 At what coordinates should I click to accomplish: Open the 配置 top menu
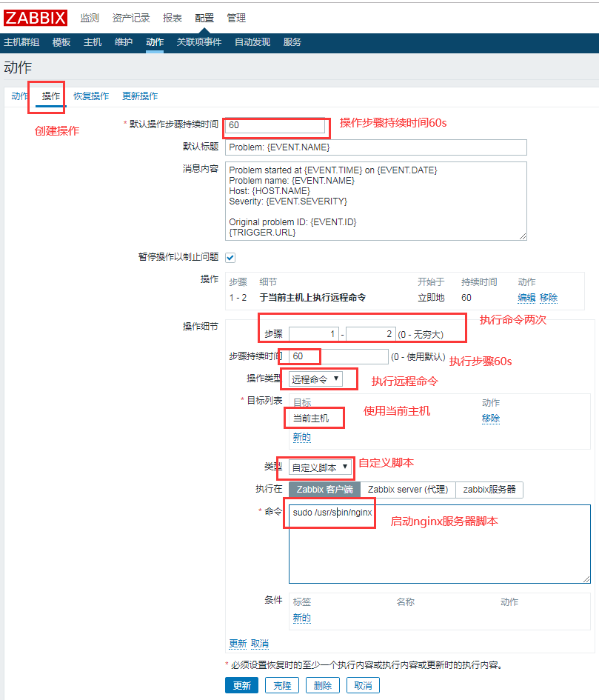204,18
